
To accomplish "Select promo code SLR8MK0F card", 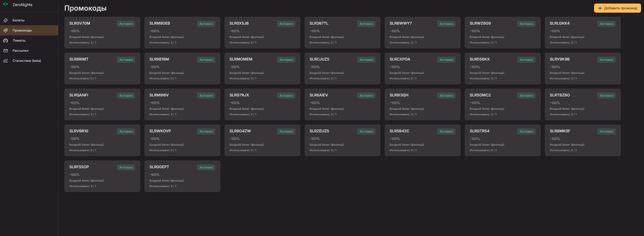I will click(x=582, y=140).
